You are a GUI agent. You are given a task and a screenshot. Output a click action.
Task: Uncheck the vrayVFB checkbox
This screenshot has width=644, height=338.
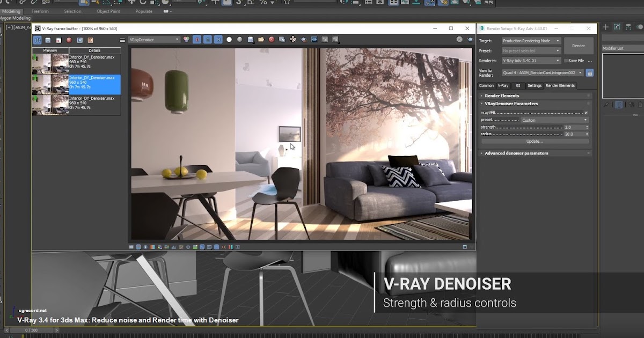coord(586,113)
